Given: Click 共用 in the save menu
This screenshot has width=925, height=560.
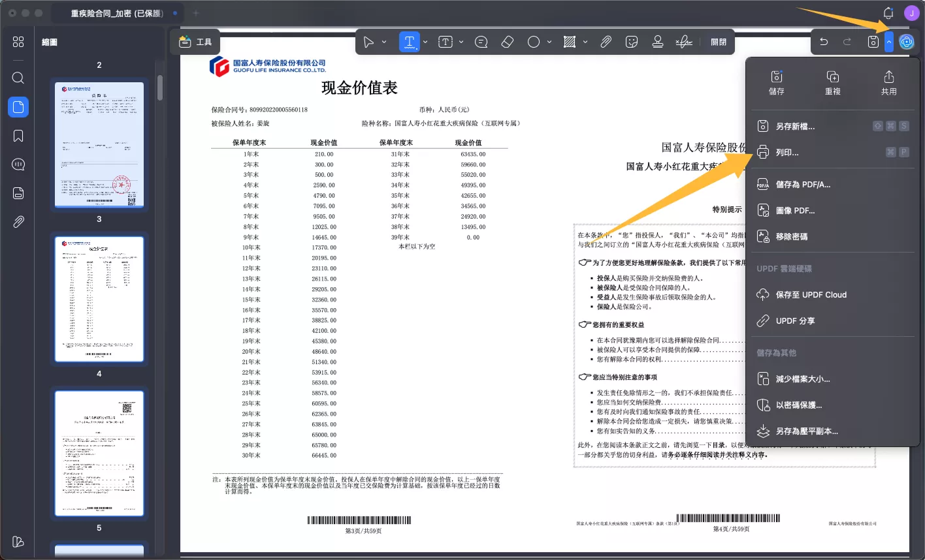Looking at the screenshot, I should tap(888, 83).
